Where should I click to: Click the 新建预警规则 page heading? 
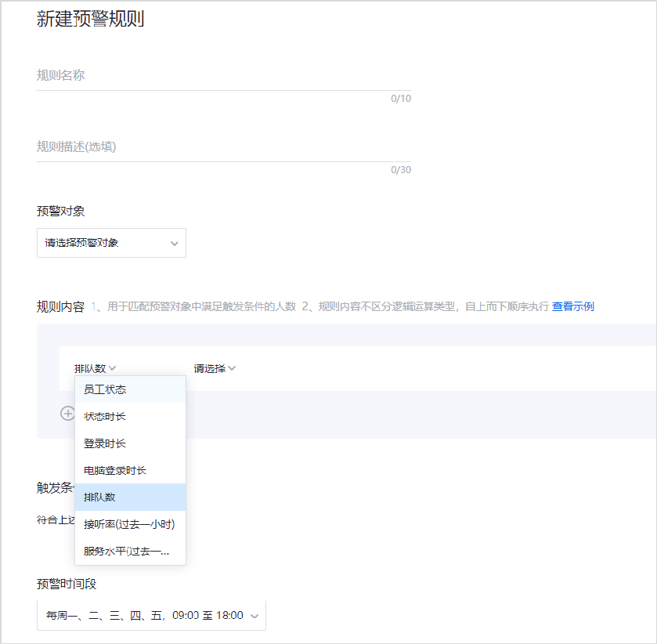[90, 20]
